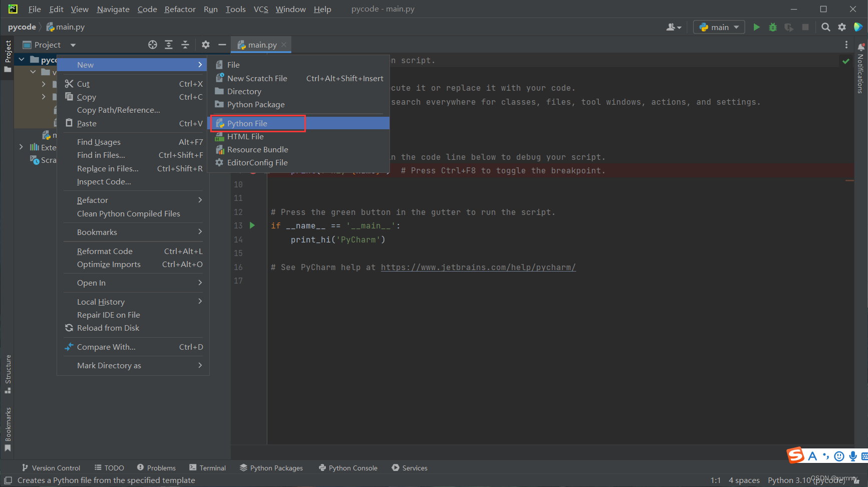Choose HTML File in New submenu
The height and width of the screenshot is (487, 868).
(x=299, y=136)
